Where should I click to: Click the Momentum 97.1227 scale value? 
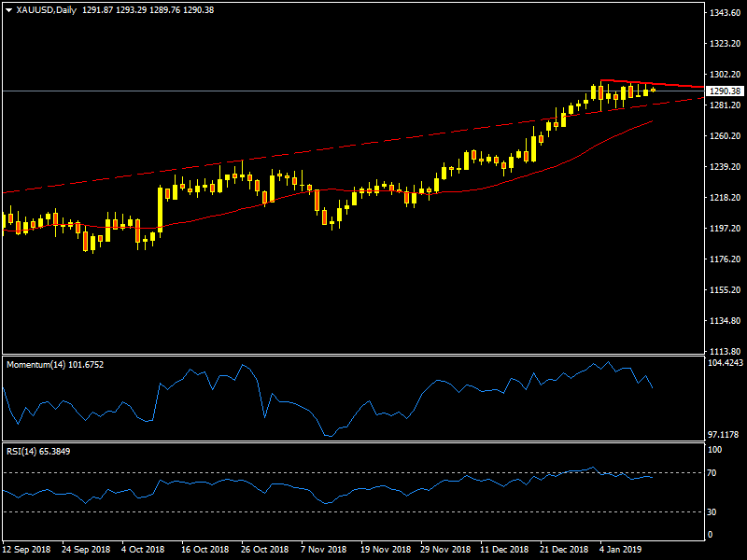[x=725, y=436]
